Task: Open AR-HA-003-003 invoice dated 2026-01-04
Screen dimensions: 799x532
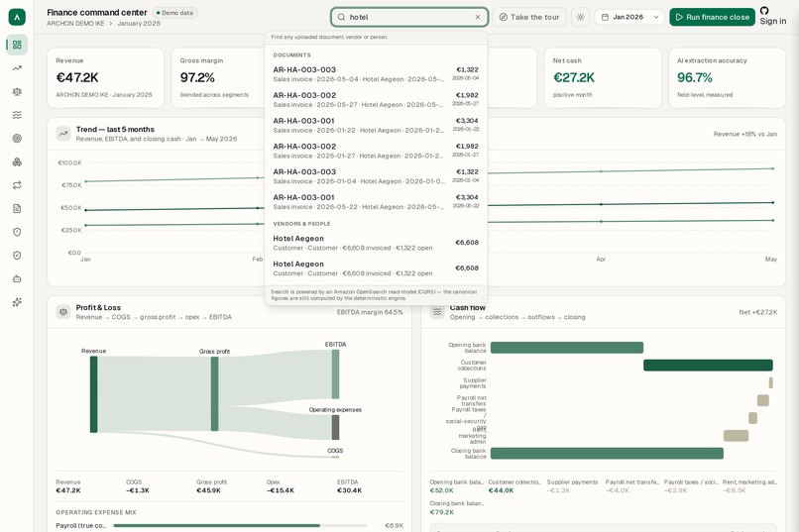Action: point(376,176)
